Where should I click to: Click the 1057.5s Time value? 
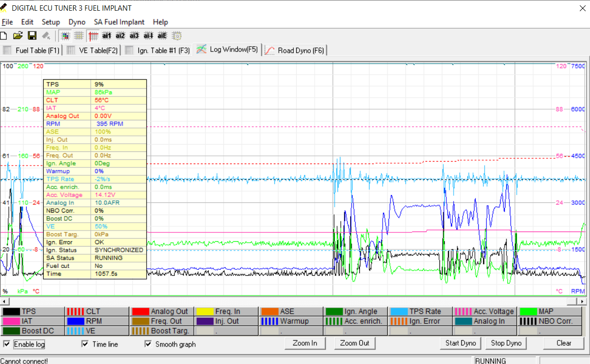click(106, 274)
